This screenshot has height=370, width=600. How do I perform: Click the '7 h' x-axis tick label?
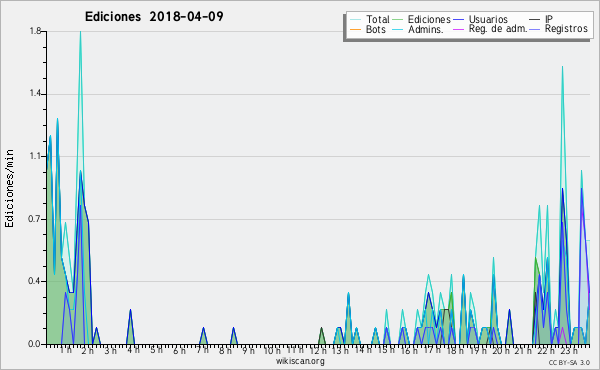pos(202,350)
